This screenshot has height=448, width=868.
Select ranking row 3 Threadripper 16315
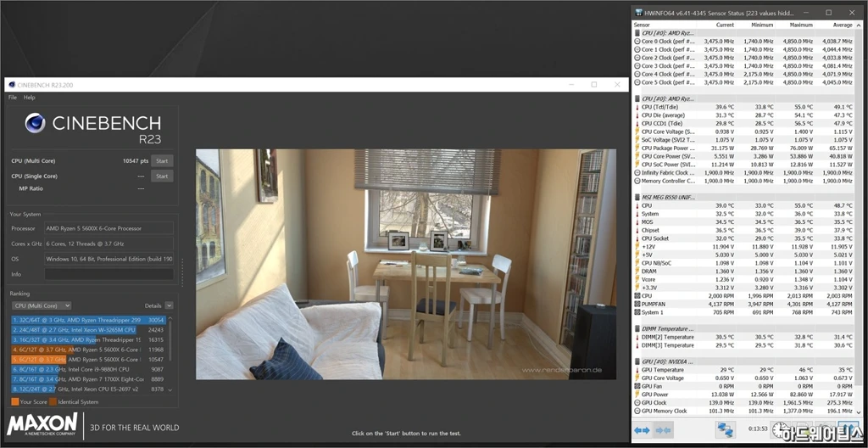click(x=88, y=340)
